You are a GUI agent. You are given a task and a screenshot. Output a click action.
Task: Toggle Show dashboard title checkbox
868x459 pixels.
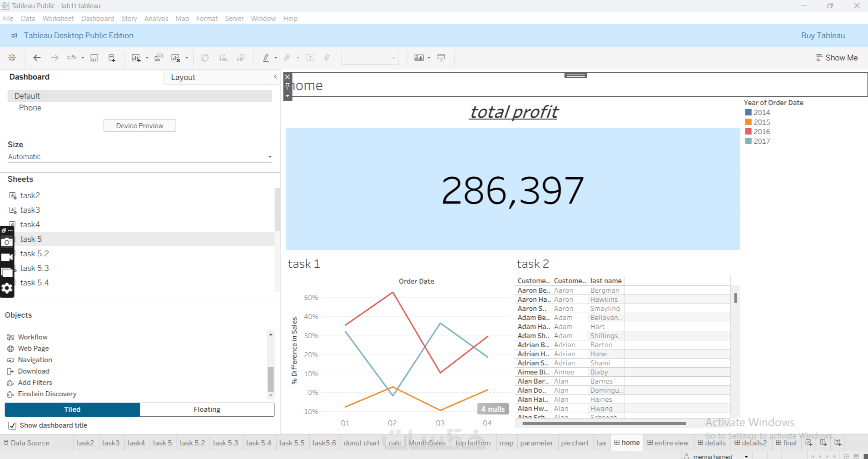[12, 425]
